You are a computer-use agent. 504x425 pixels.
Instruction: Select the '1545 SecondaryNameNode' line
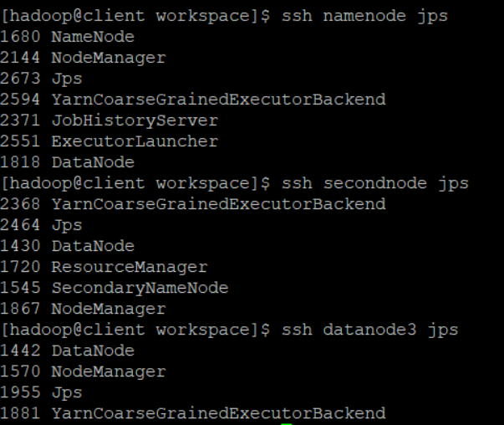tap(115, 288)
